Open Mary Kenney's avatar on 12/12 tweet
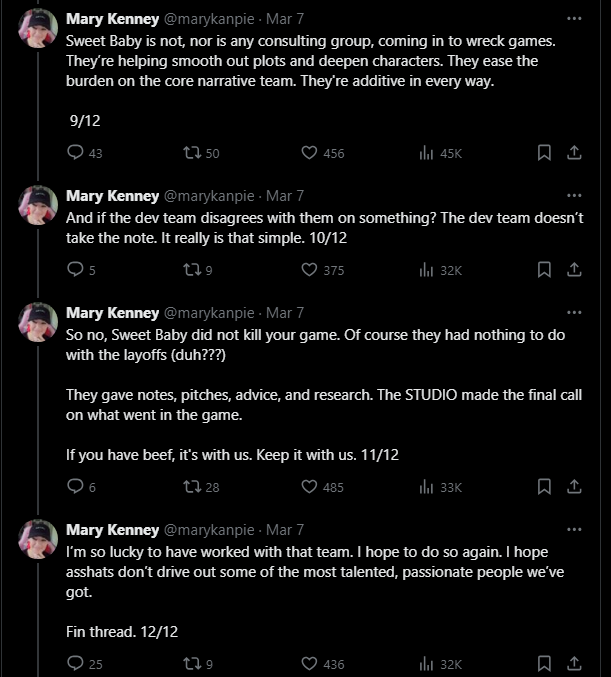 (x=38, y=539)
